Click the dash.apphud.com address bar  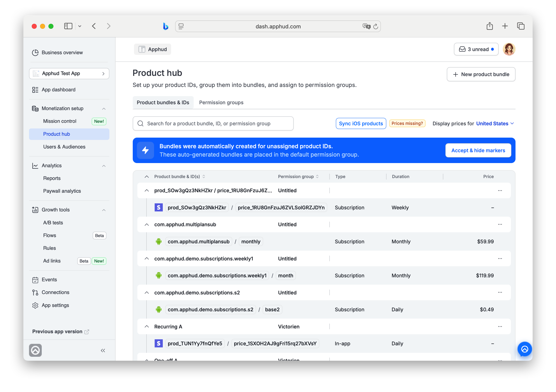(278, 26)
